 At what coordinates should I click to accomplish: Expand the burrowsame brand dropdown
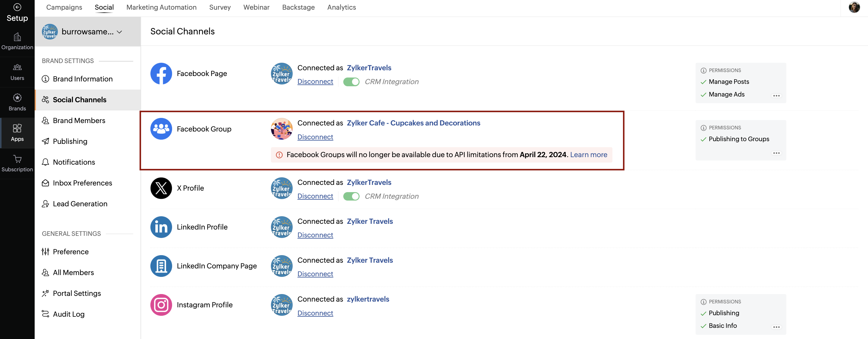[119, 32]
